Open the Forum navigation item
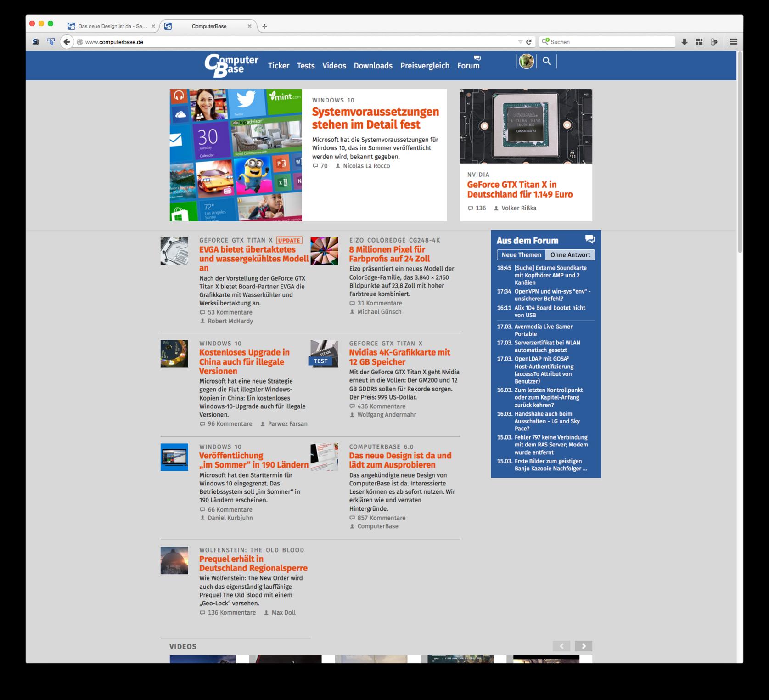This screenshot has height=700, width=769. (x=468, y=66)
